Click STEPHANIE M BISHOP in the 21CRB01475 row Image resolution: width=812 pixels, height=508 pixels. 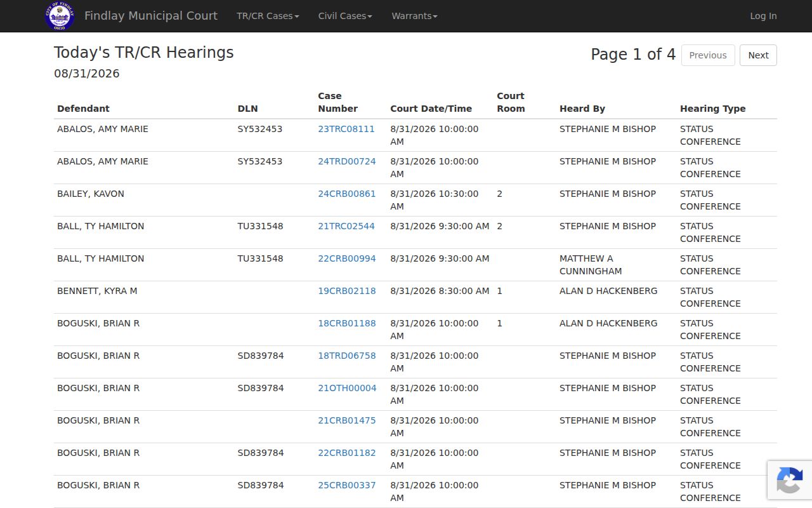(608, 420)
